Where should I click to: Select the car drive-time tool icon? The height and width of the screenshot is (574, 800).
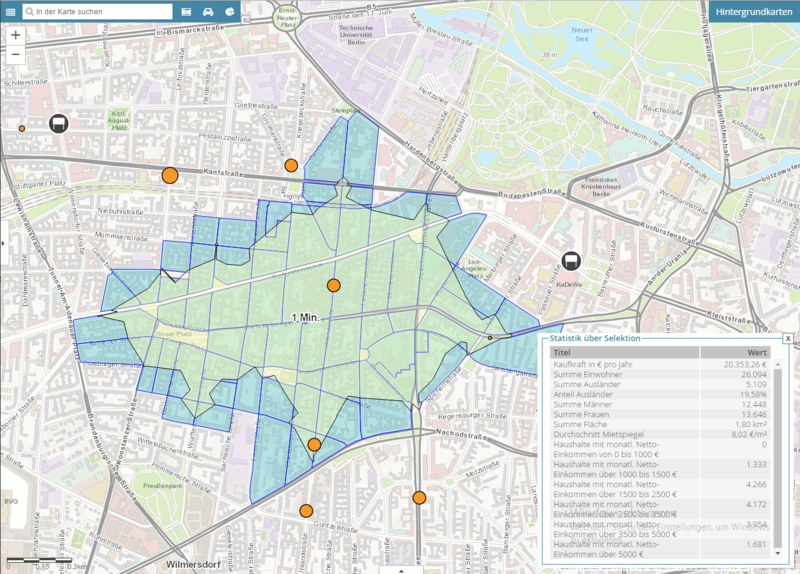tap(208, 11)
